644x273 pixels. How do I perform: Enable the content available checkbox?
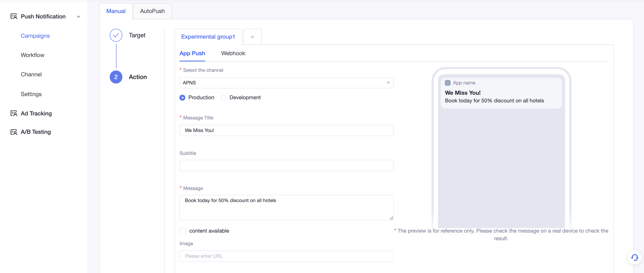coord(183,231)
